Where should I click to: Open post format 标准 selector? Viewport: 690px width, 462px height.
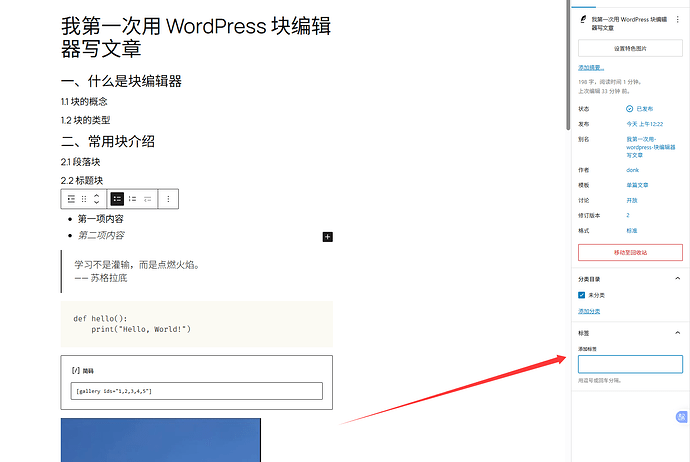click(x=632, y=231)
